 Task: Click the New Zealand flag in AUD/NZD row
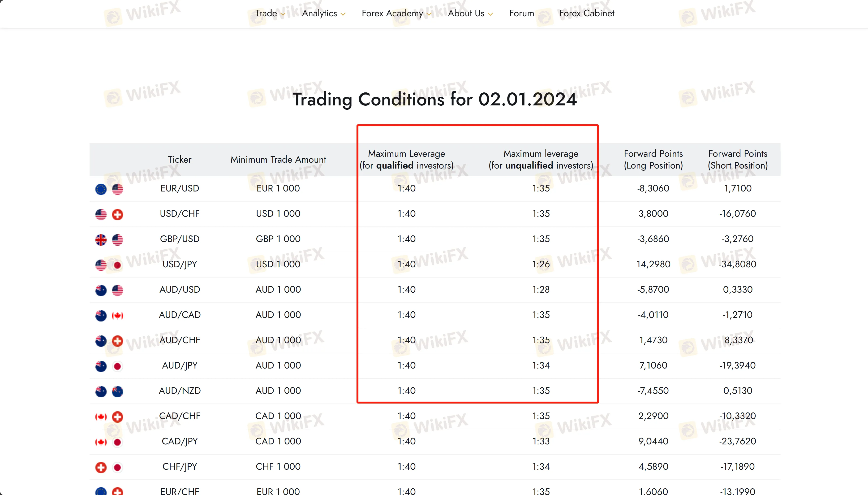pos(118,391)
